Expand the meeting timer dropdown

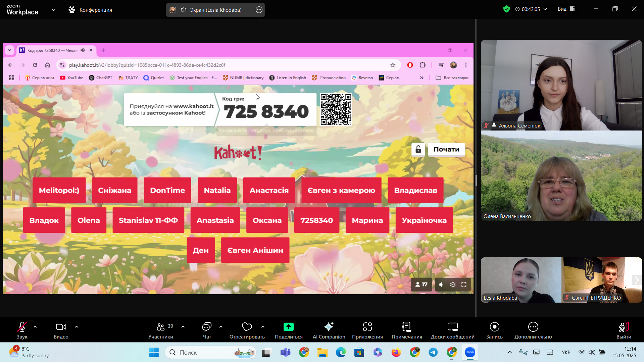click(x=545, y=9)
